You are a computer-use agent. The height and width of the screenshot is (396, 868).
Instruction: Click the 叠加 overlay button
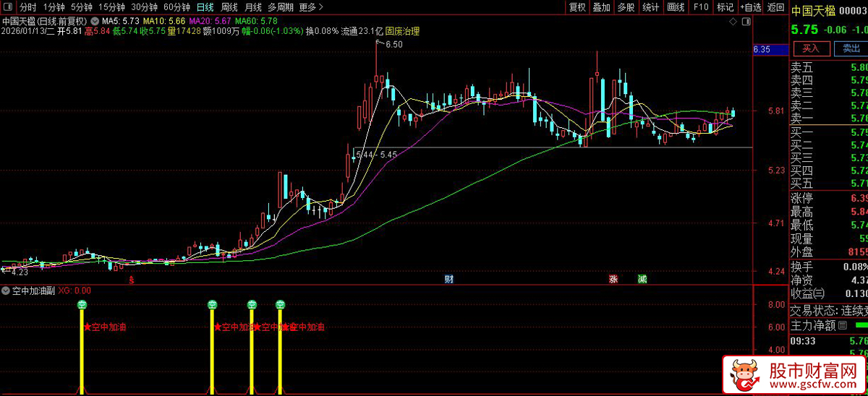602,7
